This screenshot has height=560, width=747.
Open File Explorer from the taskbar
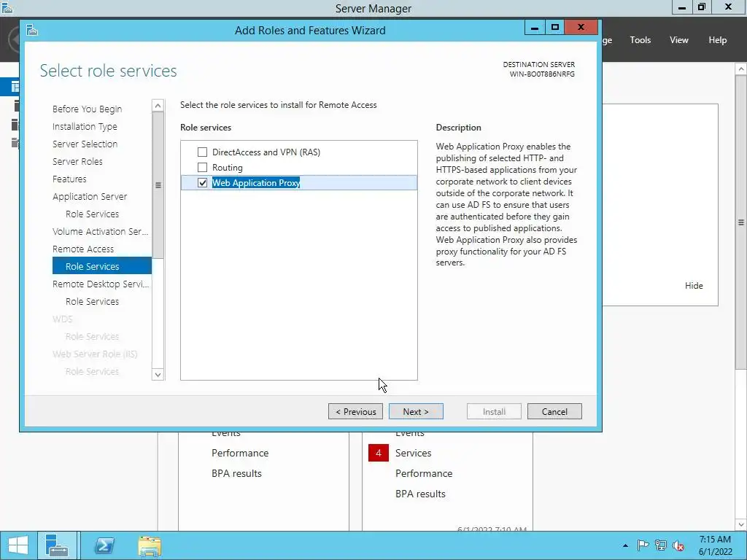(x=150, y=545)
